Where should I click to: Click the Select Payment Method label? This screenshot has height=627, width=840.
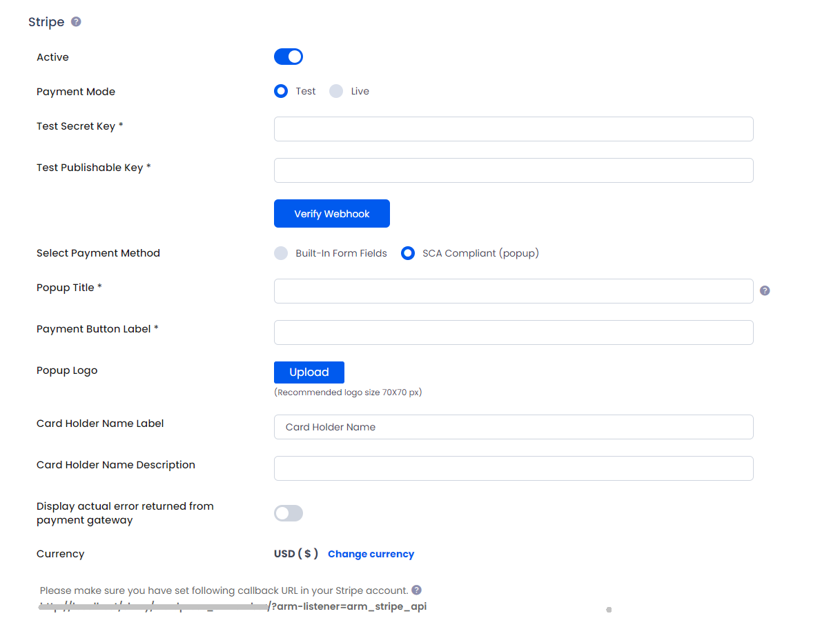98,253
